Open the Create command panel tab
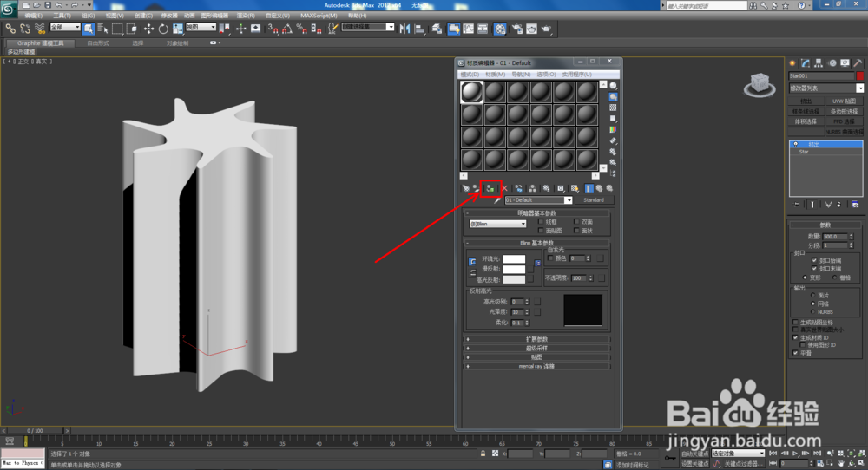 tap(792, 63)
